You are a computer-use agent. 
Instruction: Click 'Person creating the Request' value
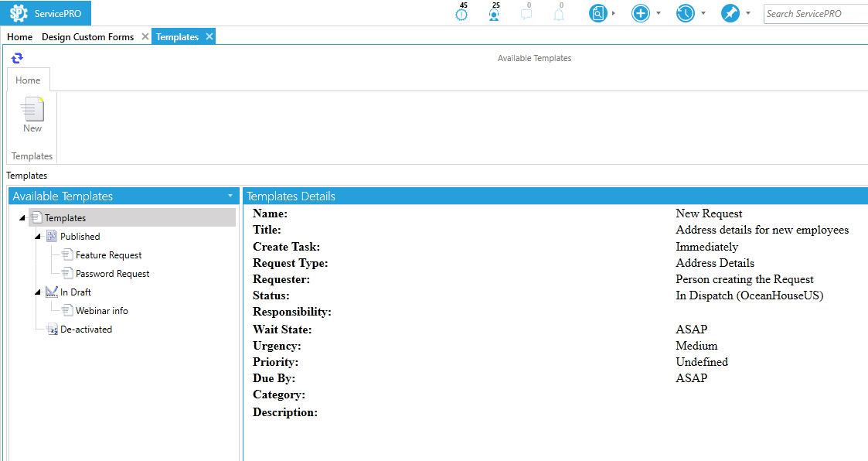coord(744,279)
